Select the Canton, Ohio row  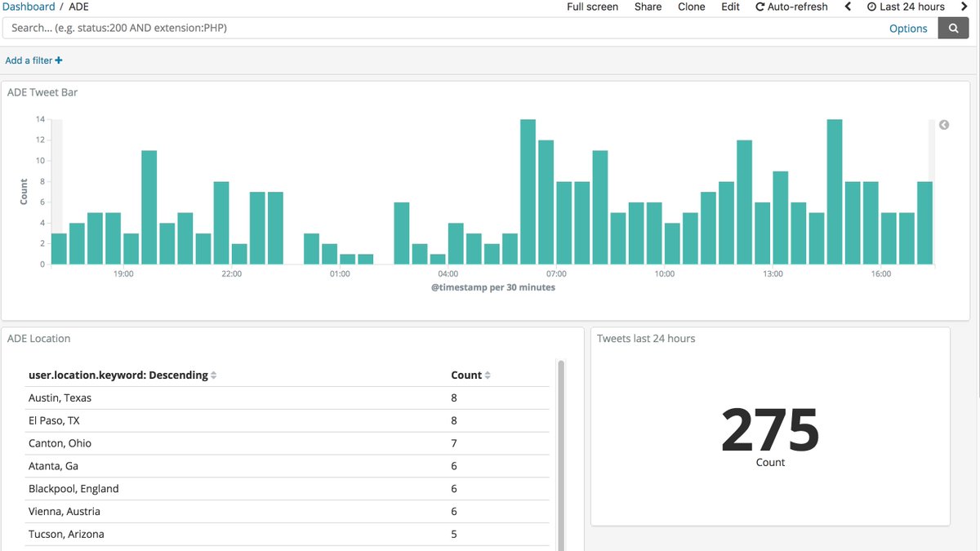coord(287,444)
